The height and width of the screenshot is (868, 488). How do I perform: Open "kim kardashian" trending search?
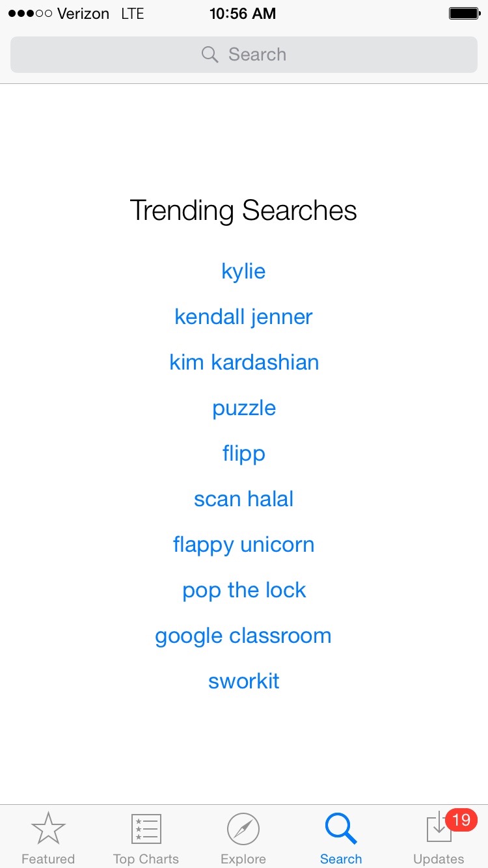click(244, 362)
